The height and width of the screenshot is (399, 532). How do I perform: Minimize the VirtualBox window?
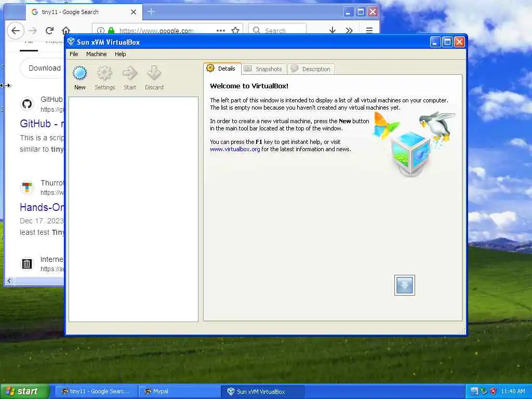tap(436, 42)
